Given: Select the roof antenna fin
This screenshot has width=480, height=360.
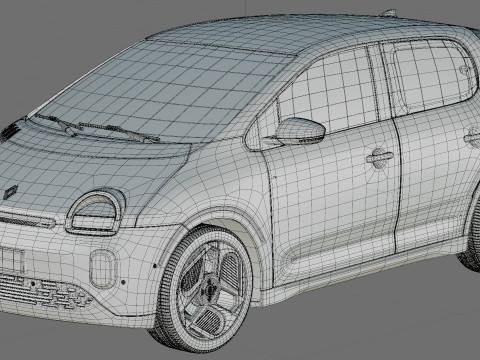Looking at the screenshot, I should click(x=388, y=13).
